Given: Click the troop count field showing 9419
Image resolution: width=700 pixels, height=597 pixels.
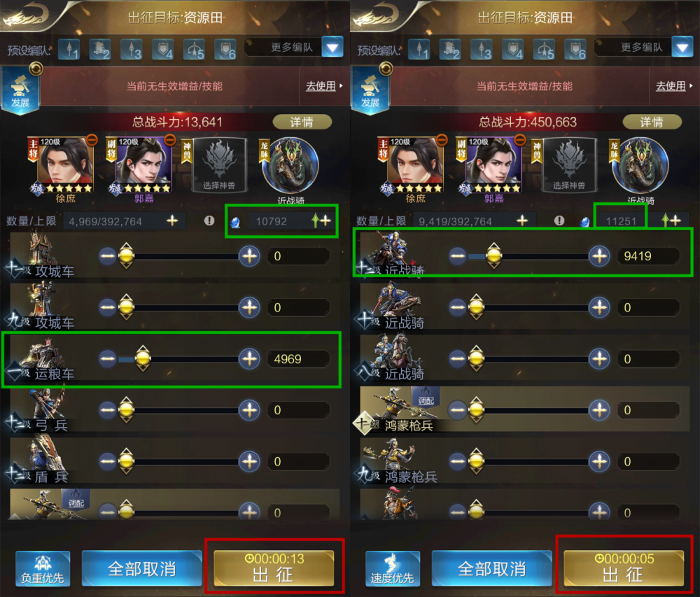Looking at the screenshot, I should coord(649,256).
